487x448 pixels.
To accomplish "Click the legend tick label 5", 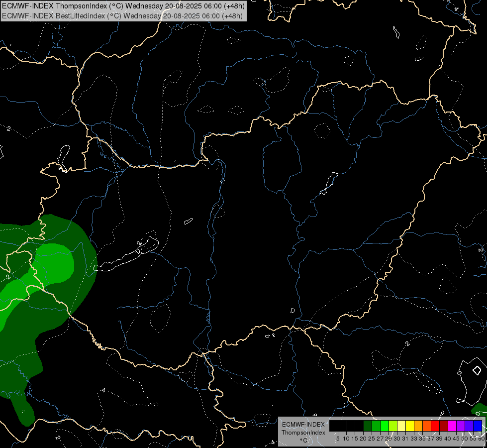I will (338, 439).
